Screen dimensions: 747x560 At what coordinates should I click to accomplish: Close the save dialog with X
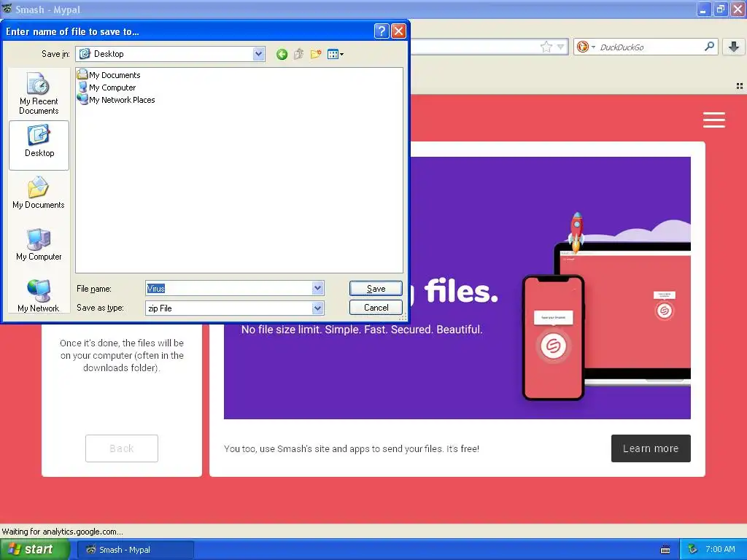[398, 31]
